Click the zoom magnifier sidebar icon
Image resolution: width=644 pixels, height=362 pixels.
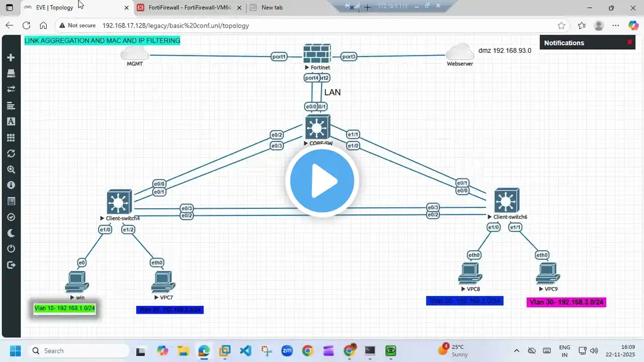(x=11, y=169)
